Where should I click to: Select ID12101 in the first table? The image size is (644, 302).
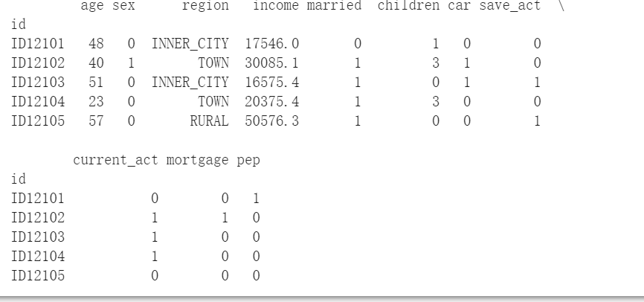[x=38, y=44]
